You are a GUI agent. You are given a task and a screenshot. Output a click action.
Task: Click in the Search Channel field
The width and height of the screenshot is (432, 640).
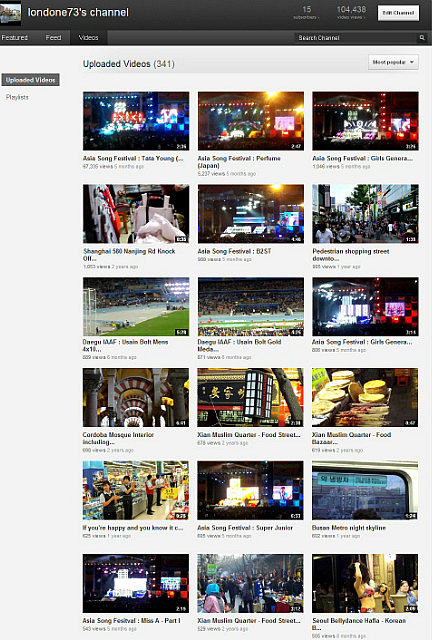(x=356, y=38)
